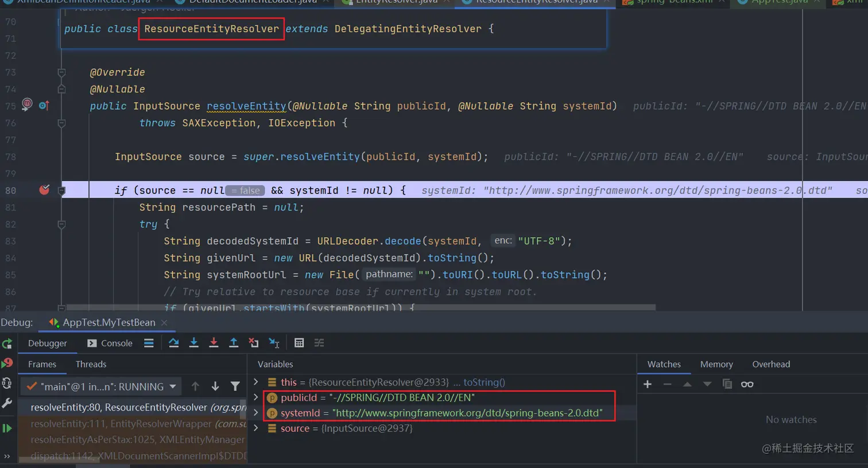Open the Watches tab
868x468 pixels.
pyautogui.click(x=664, y=364)
